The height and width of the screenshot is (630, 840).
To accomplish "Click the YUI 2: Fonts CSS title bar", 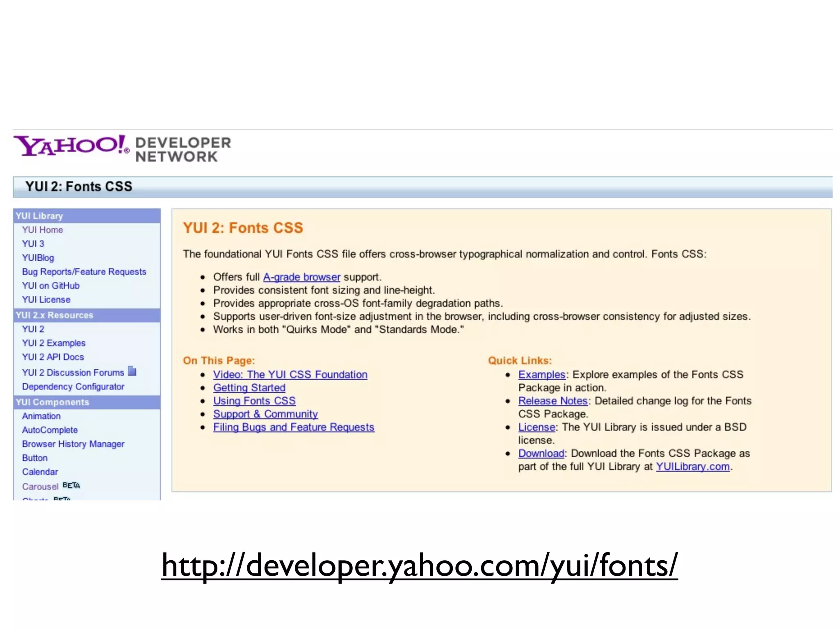I will click(422, 187).
